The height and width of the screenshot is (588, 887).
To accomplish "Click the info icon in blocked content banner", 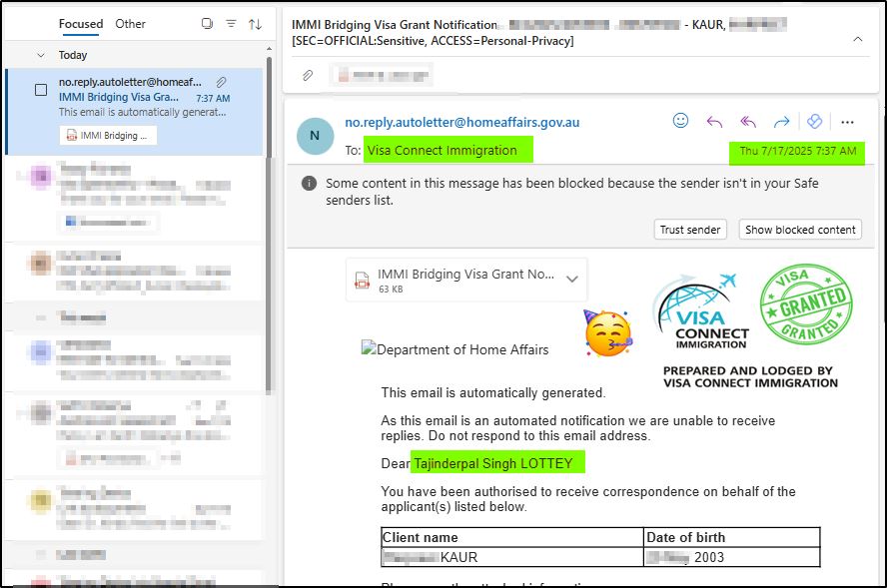I will [309, 183].
